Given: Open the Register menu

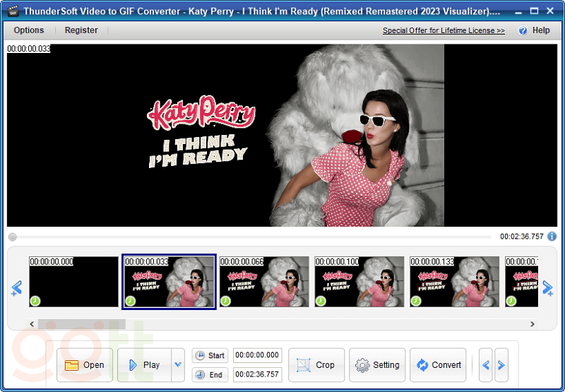Looking at the screenshot, I should (x=81, y=30).
